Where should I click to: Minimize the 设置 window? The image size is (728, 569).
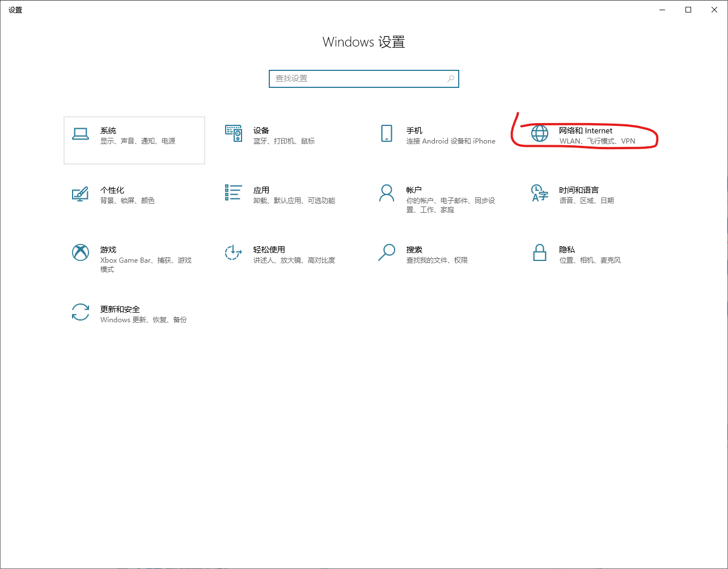coord(662,10)
